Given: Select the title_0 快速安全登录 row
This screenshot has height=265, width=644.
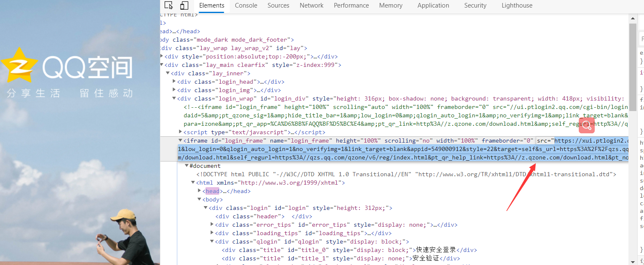Looking at the screenshot, I should [x=349, y=250].
